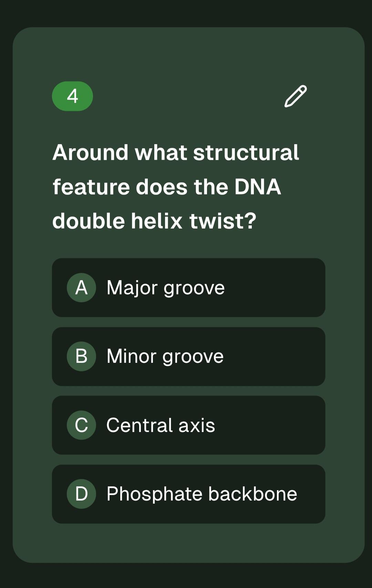Click the circled letter D icon
This screenshot has height=588, width=372.
click(x=81, y=494)
